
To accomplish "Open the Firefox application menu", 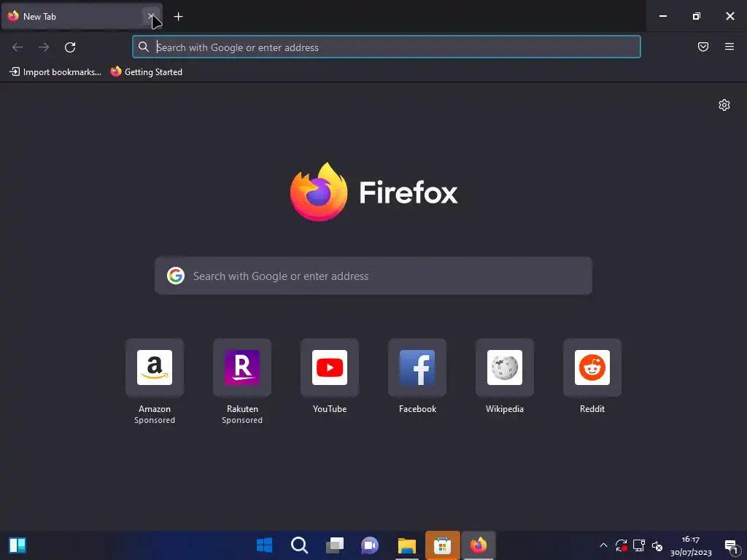I will [x=729, y=47].
